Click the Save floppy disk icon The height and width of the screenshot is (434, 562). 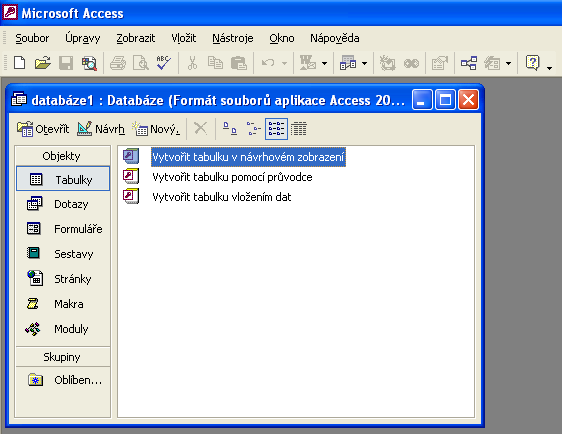tap(66, 63)
